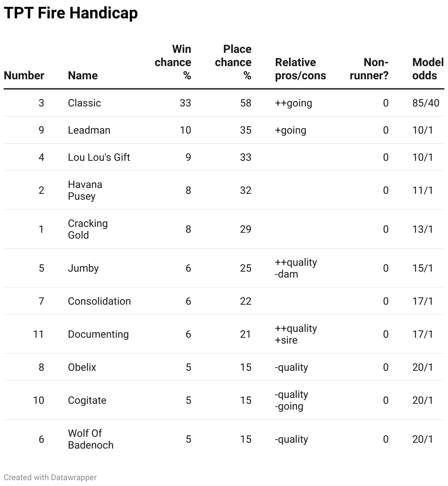Click Documenting's "++quality +sire" cell
Screen dimensions: 448x486
(x=296, y=334)
